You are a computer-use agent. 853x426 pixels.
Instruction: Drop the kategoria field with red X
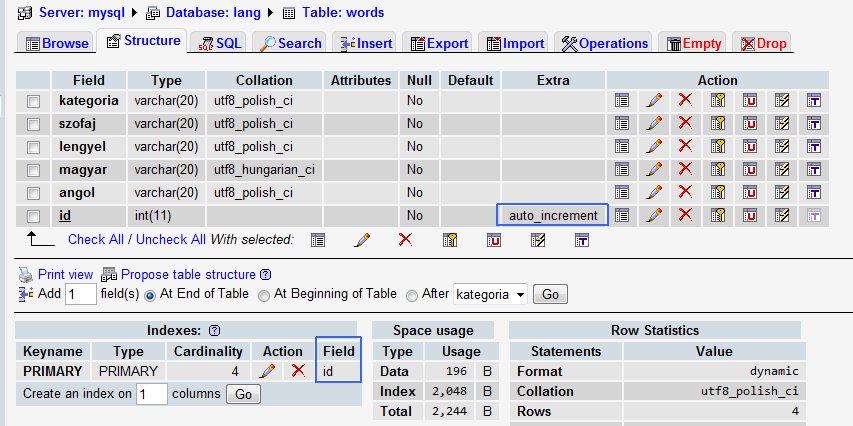tap(685, 100)
